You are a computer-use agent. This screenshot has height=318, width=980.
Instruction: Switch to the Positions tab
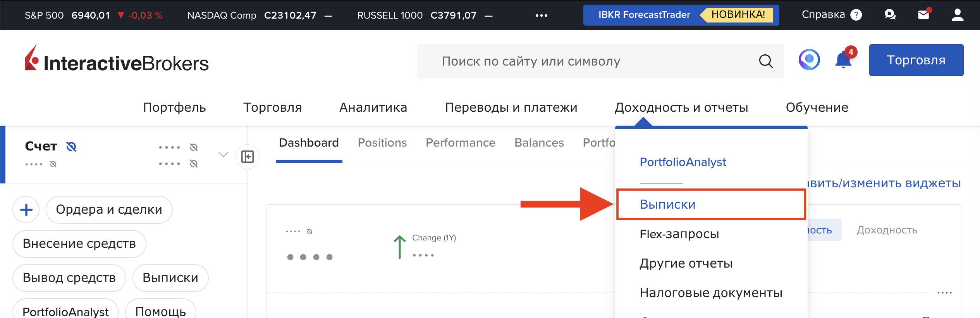382,143
